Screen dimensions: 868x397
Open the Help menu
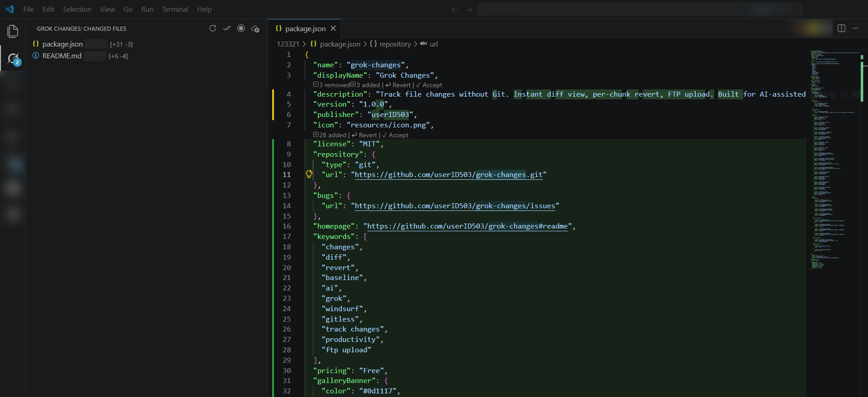click(204, 9)
